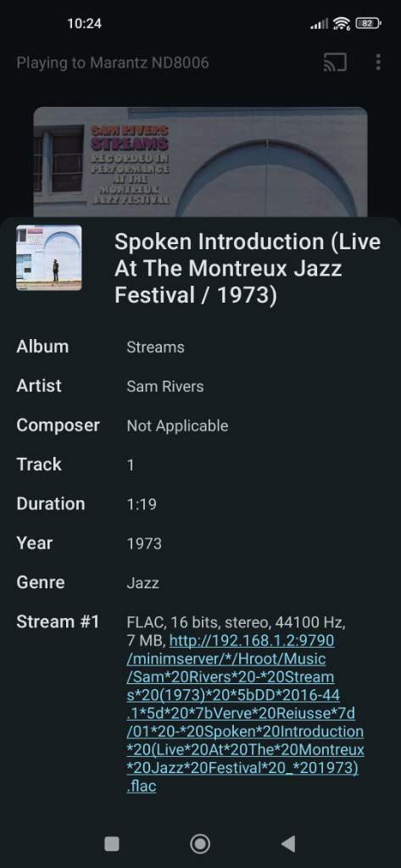Tap the Wi-Fi status icon
This screenshot has width=401, height=868.
click(x=342, y=23)
